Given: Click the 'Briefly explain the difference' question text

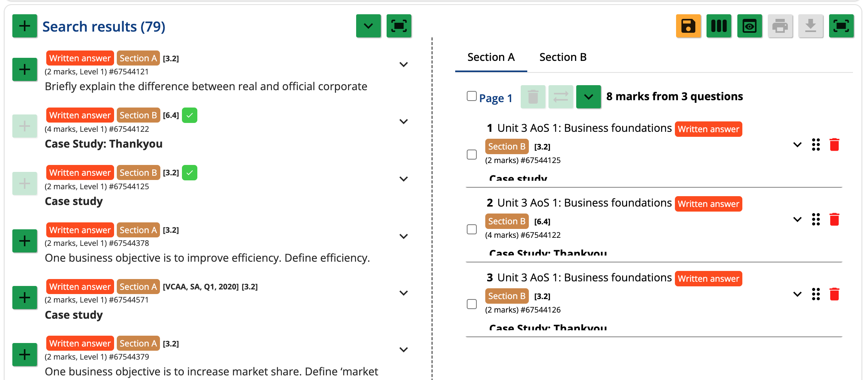Looking at the screenshot, I should 206,86.
